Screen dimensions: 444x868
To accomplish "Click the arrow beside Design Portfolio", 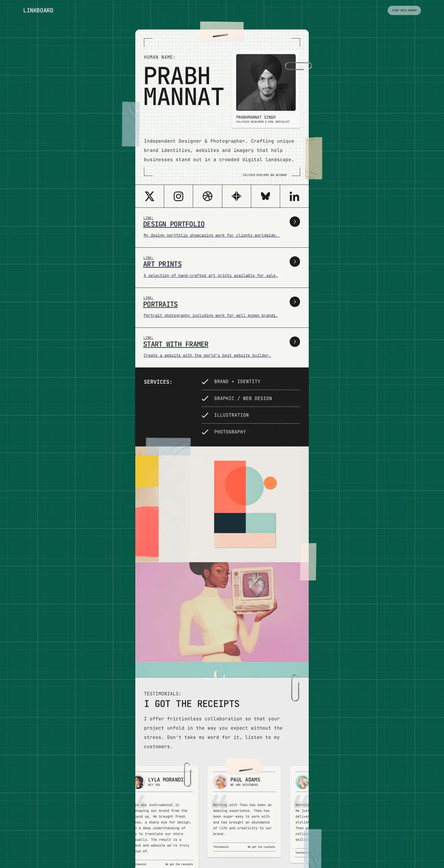I will click(295, 222).
